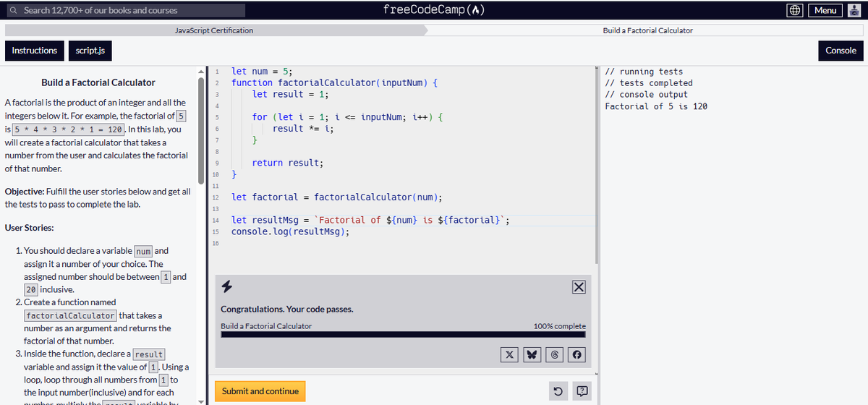The width and height of the screenshot is (868, 405).
Task: Click 'result *= i;' code line
Action: (303, 128)
